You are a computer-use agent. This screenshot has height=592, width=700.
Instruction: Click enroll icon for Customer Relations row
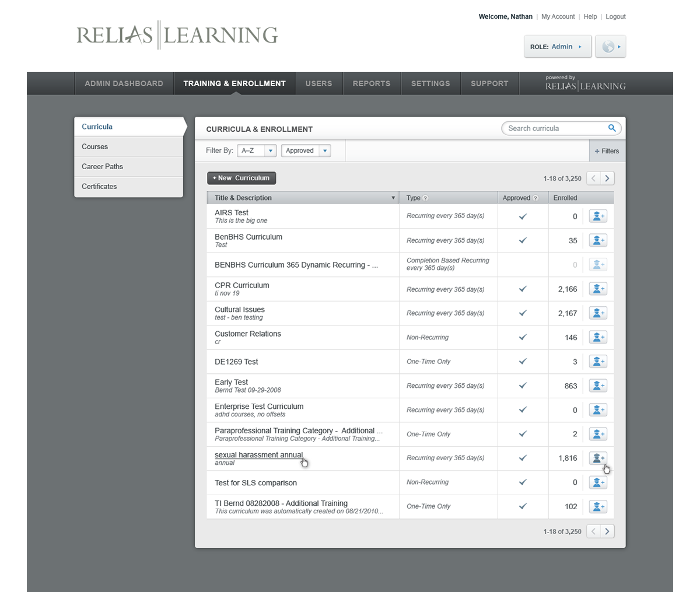pyautogui.click(x=598, y=337)
